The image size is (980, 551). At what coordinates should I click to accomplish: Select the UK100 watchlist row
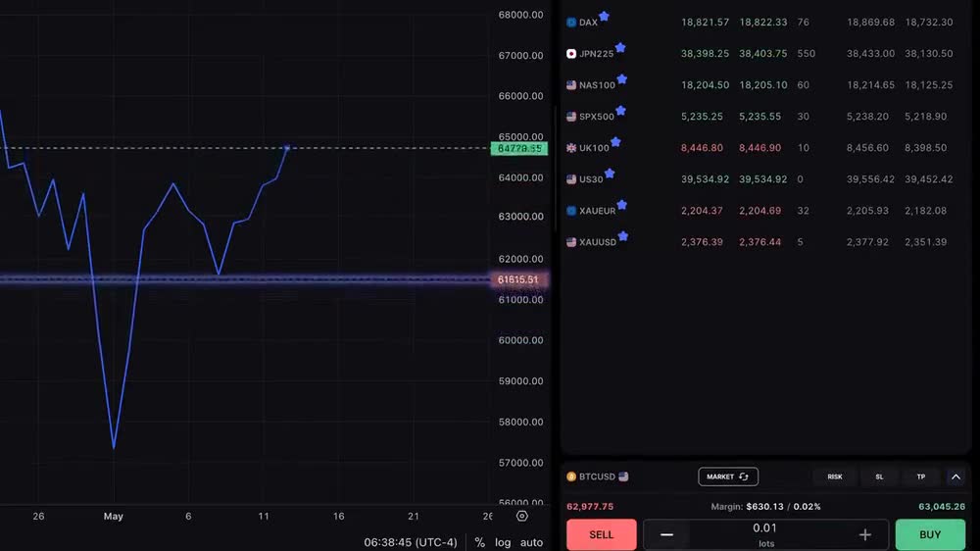point(765,148)
